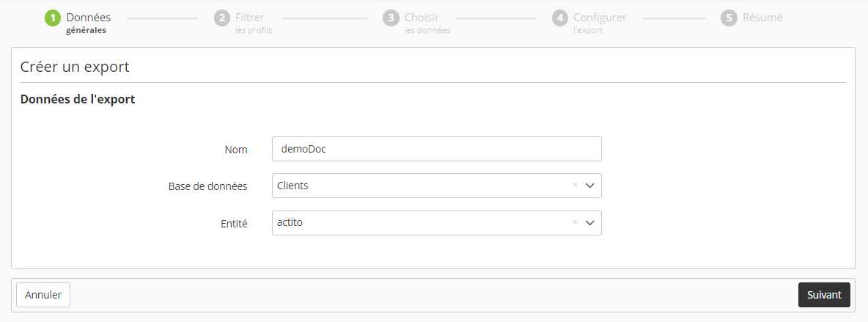Image resolution: width=868 pixels, height=322 pixels.
Task: Click the step 4 number circle
Action: pyautogui.click(x=560, y=18)
